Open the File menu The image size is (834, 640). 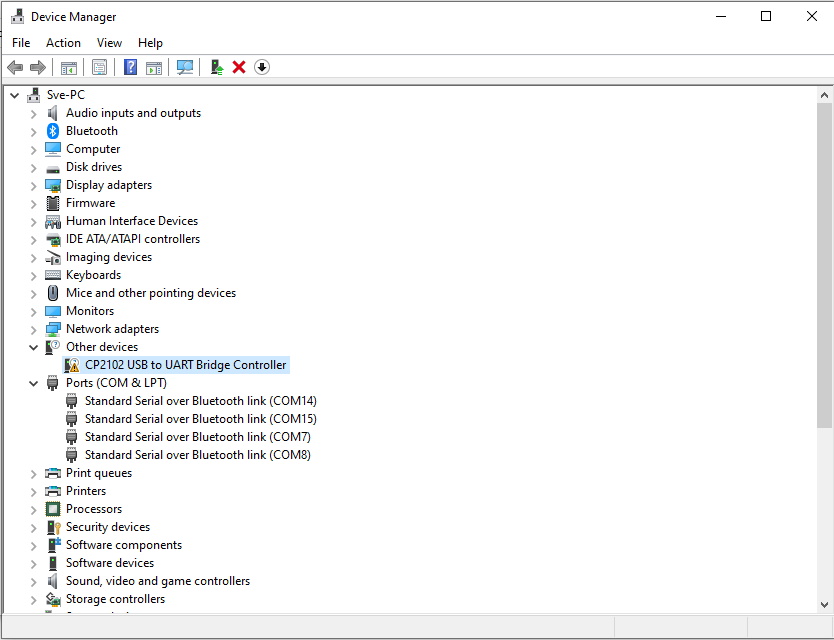[x=21, y=43]
